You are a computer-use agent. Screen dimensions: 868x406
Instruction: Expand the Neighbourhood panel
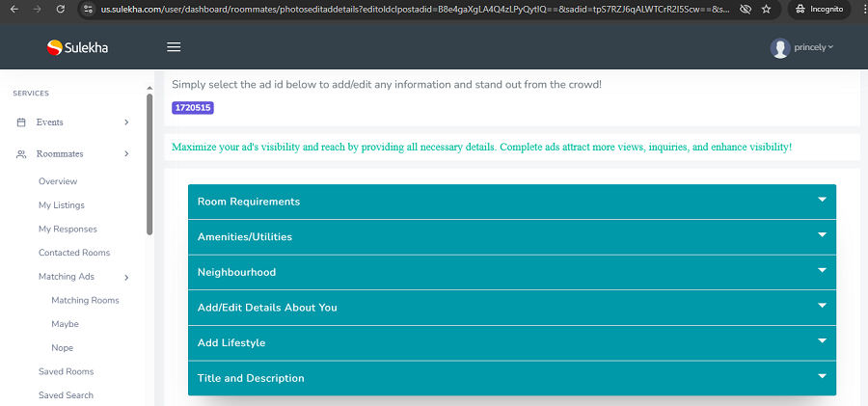(512, 273)
